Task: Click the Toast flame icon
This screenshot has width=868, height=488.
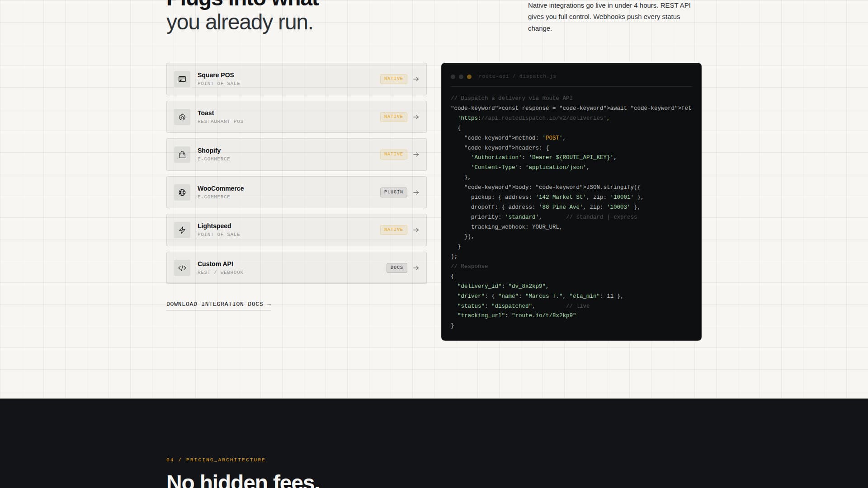Action: pyautogui.click(x=182, y=117)
